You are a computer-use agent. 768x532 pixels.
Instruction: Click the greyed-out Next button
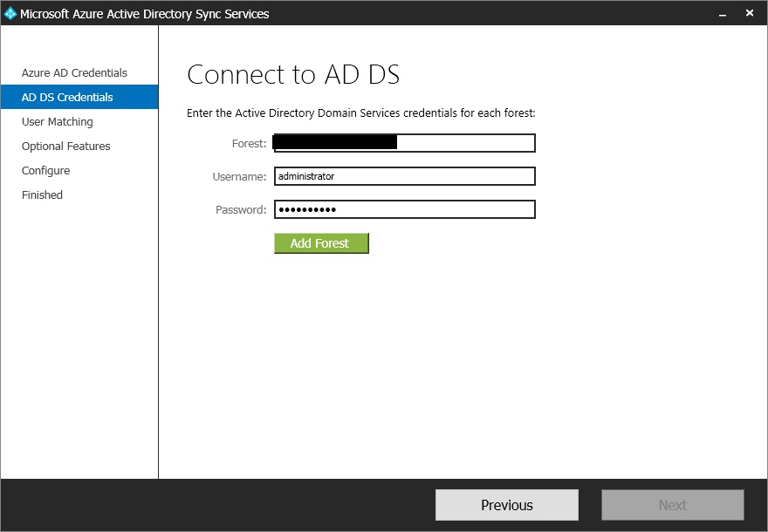(x=672, y=505)
